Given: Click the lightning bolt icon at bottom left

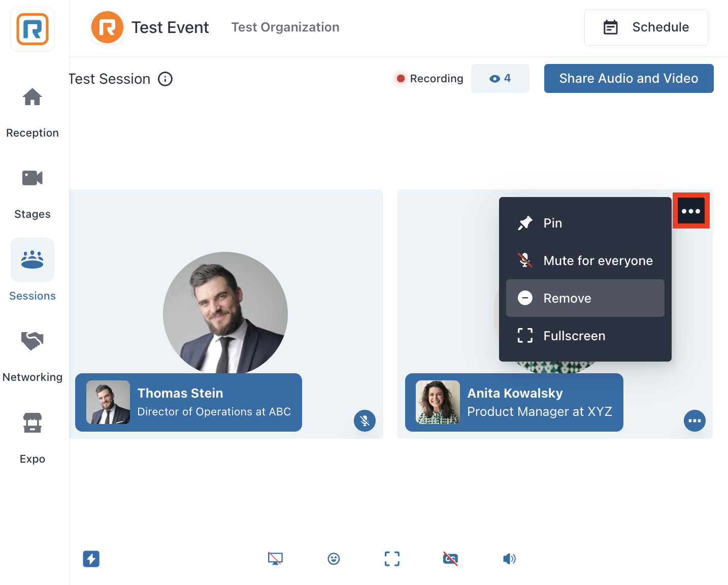Looking at the screenshot, I should pyautogui.click(x=91, y=559).
